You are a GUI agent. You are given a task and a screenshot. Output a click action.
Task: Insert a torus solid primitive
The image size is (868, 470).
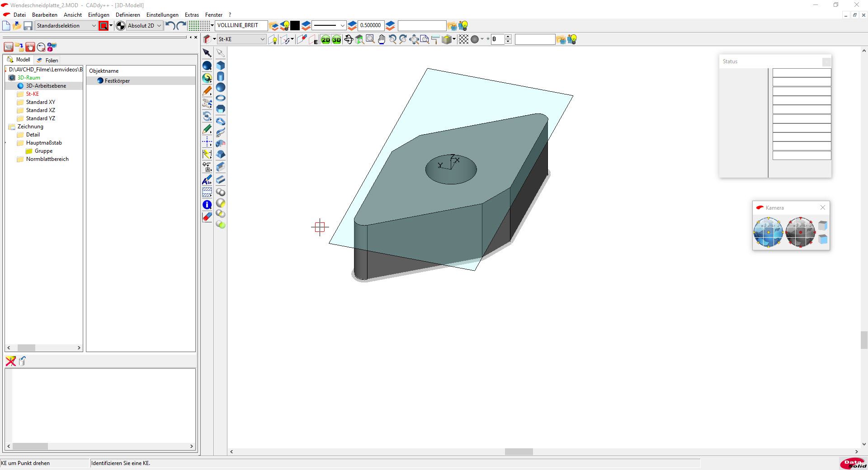pyautogui.click(x=221, y=98)
